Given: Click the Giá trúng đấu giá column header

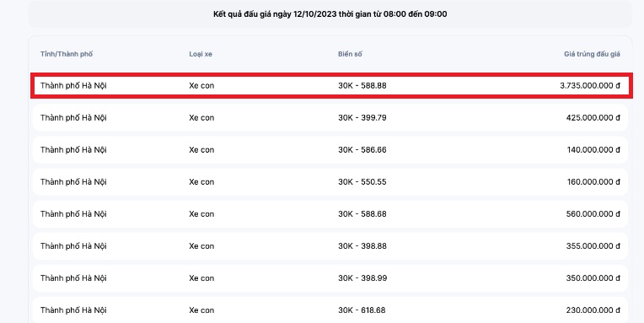Looking at the screenshot, I should coord(592,54).
